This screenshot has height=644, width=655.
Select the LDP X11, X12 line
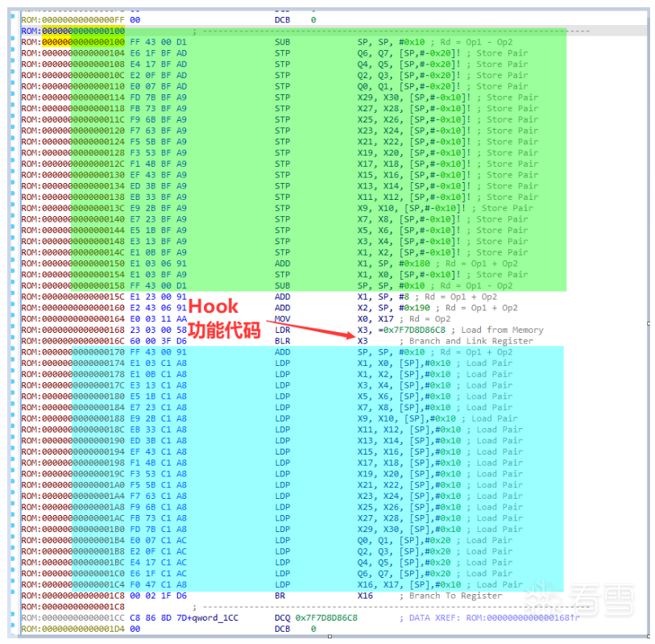[x=272, y=430]
